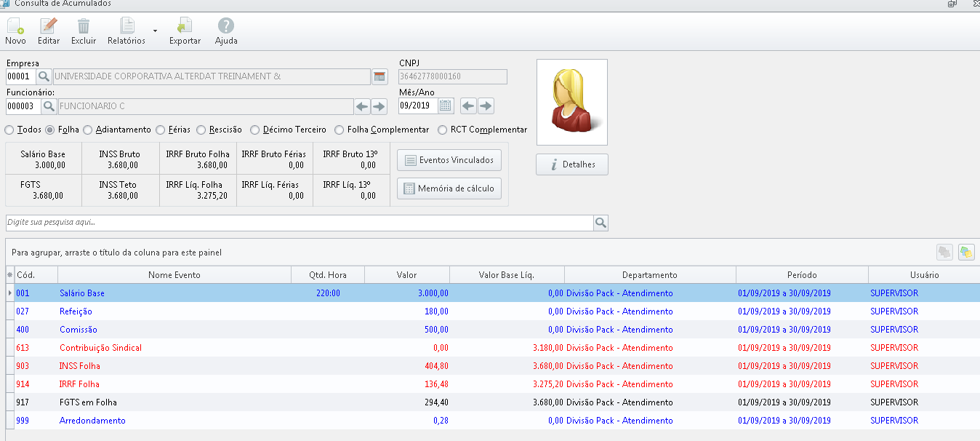The width and height of the screenshot is (980, 441).
Task: Search Funcionário with magnifier icon
Action: tap(49, 106)
